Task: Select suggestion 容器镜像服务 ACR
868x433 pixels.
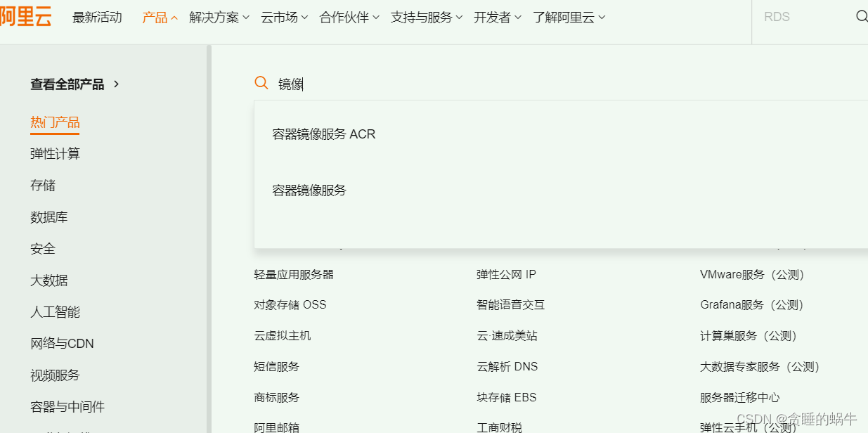Action: coord(324,134)
